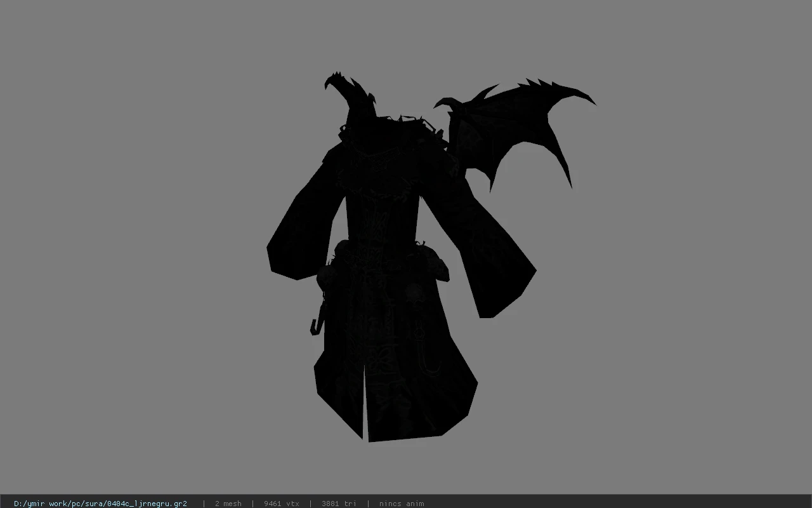
Task: Click the "2 mesh" status bar entry
Action: tap(228, 504)
